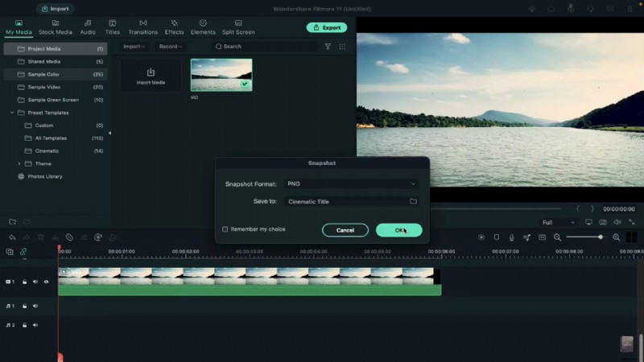
Task: Click the split scissors icon
Action: pyautogui.click(x=55, y=237)
